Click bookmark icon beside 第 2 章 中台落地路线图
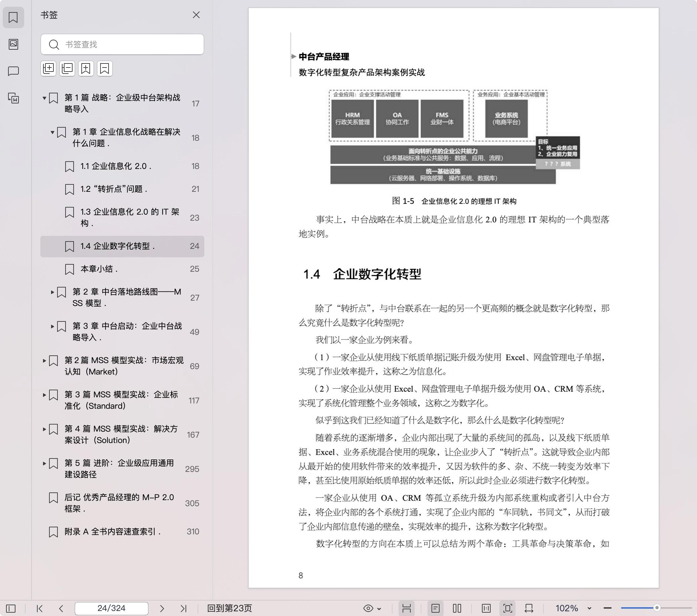Viewport: 697px width, 616px height. tap(61, 293)
